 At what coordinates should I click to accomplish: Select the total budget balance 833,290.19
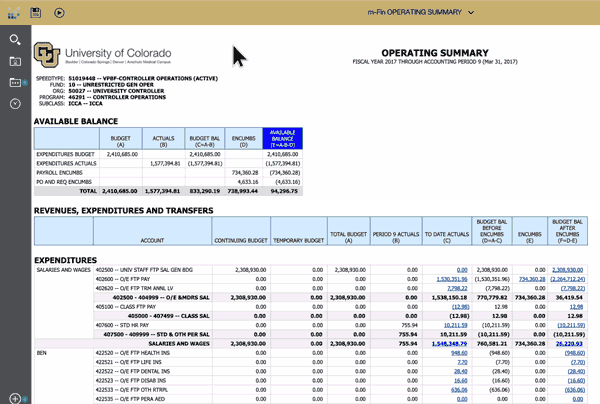coord(205,191)
